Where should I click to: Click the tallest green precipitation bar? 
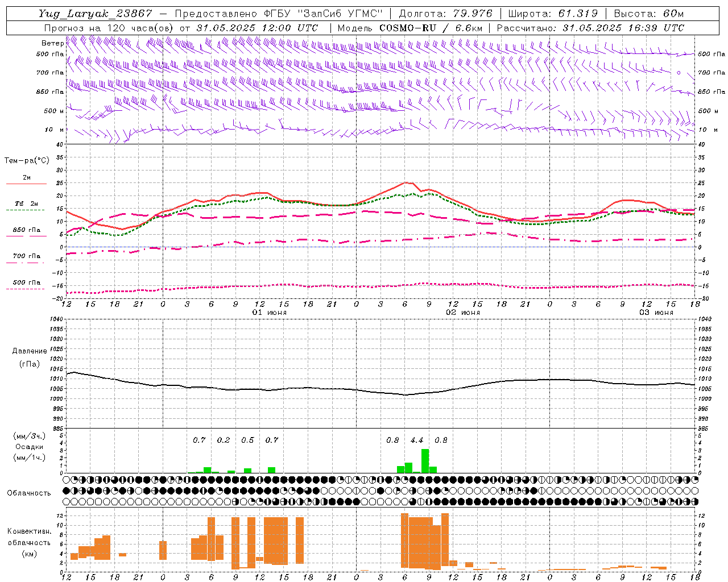425,461
